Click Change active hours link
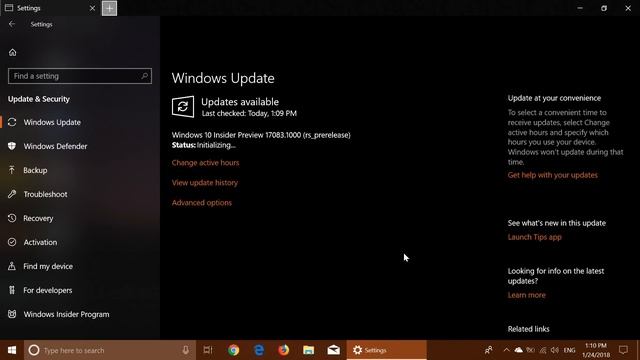This screenshot has width=640, height=360. coord(205,162)
